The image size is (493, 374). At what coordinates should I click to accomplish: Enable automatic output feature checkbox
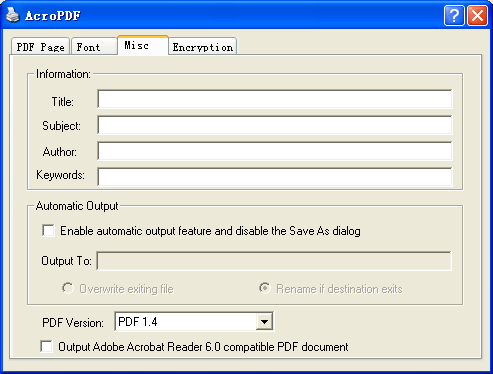[x=48, y=231]
